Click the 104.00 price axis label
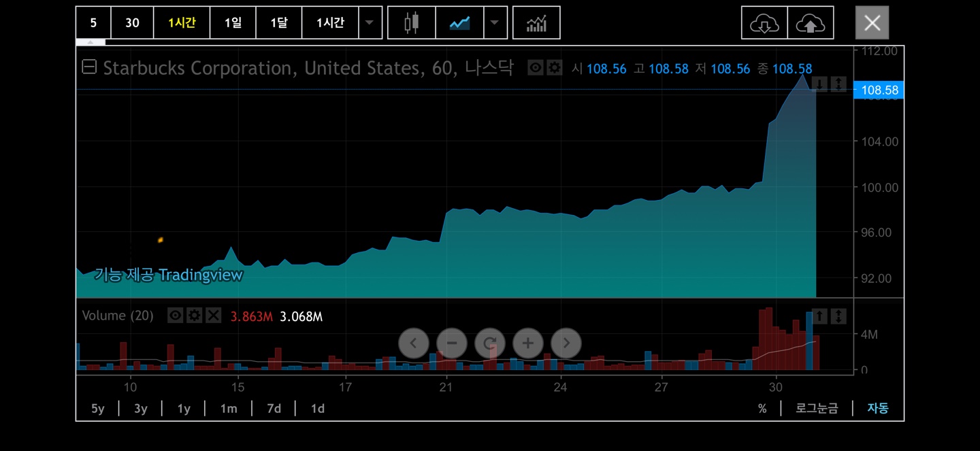Viewport: 980px width, 451px height. (x=879, y=141)
